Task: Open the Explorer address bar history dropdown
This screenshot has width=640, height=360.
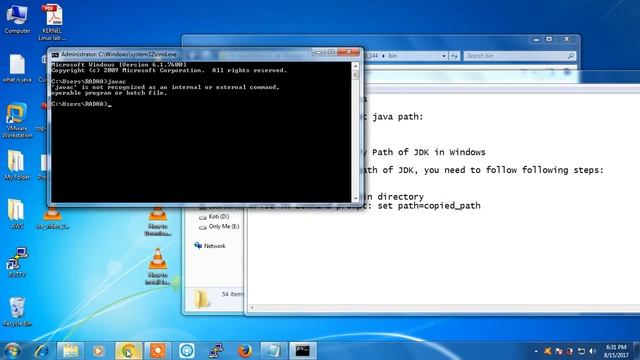Action: click(x=444, y=56)
